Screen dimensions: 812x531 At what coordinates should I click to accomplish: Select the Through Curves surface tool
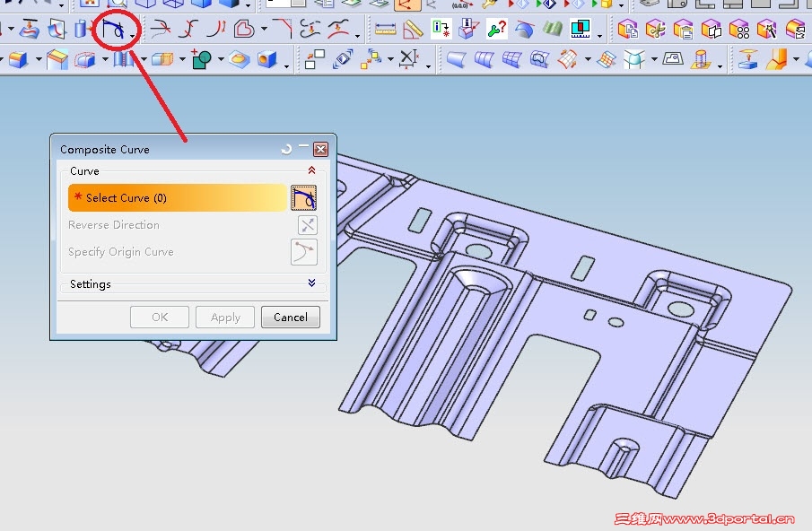(484, 59)
